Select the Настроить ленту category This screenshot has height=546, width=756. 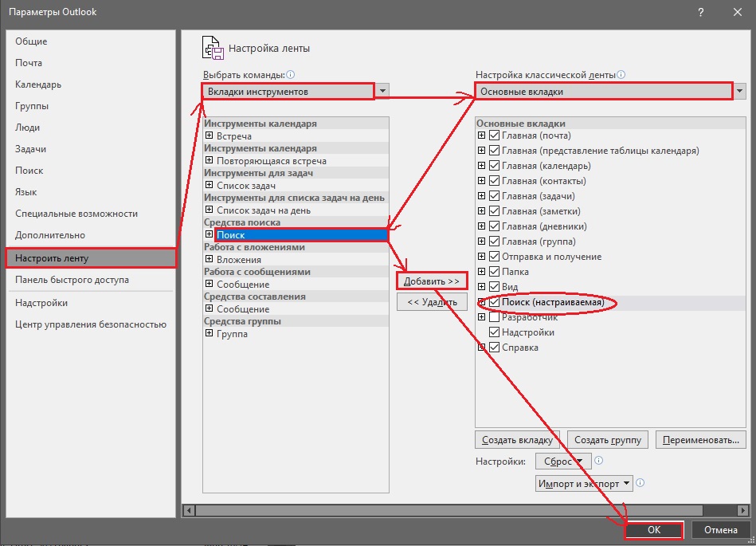pos(91,258)
